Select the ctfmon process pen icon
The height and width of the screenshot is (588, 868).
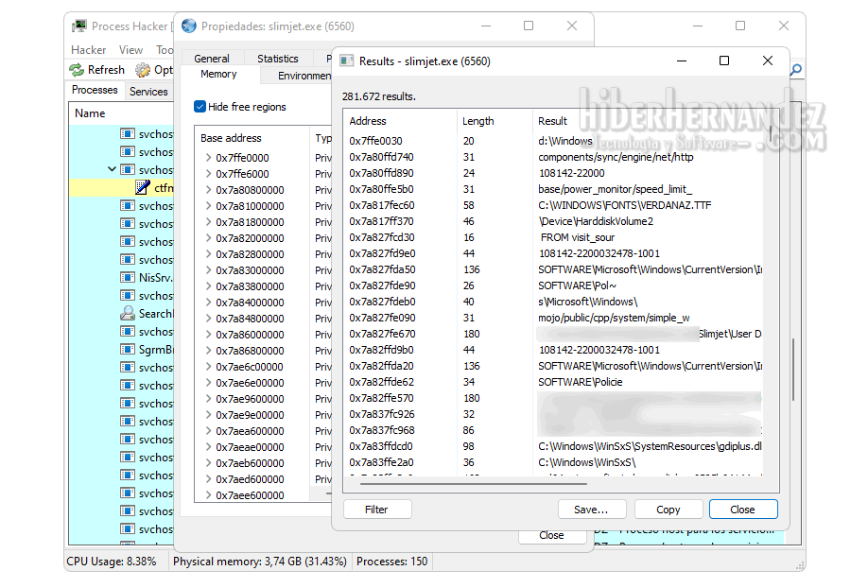(x=143, y=188)
